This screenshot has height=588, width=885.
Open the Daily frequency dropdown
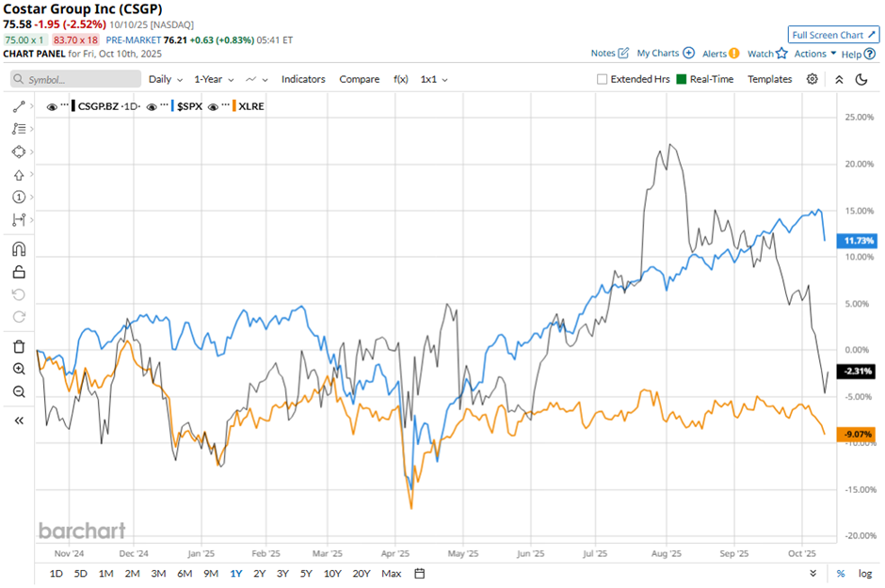[165, 80]
